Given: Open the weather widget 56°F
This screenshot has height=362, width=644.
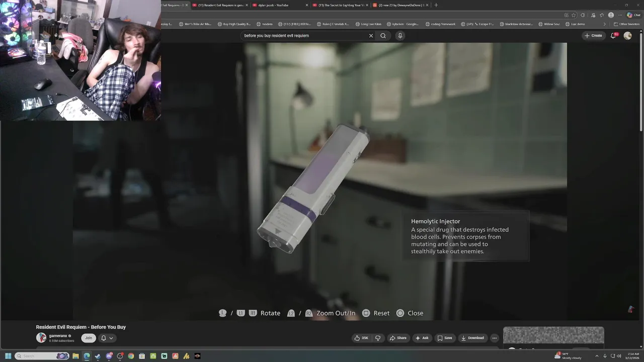Looking at the screenshot, I should 568,356.
